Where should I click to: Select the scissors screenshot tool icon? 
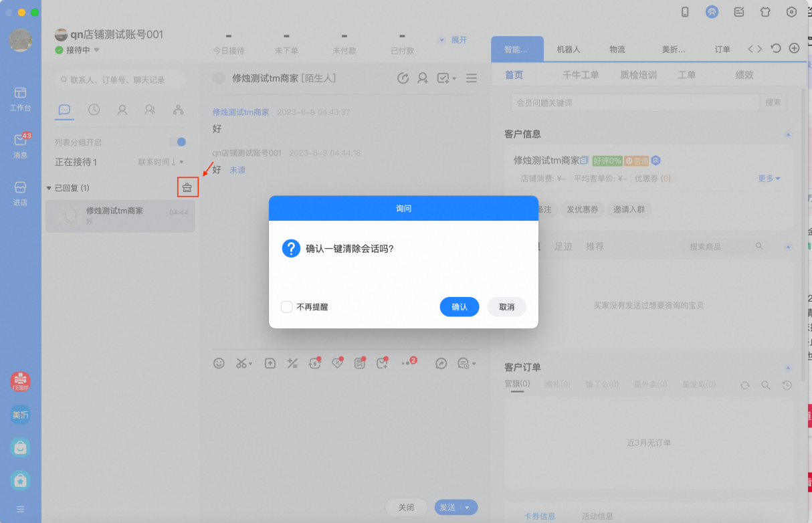coord(243,363)
